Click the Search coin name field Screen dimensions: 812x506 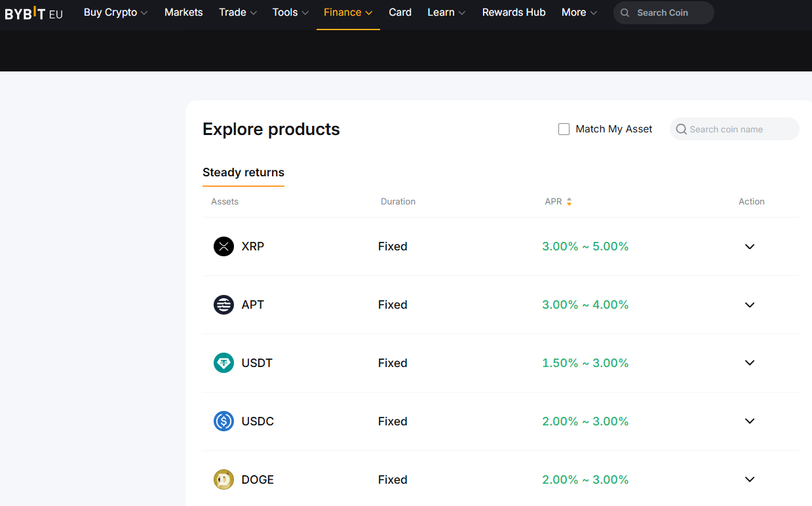(741, 129)
